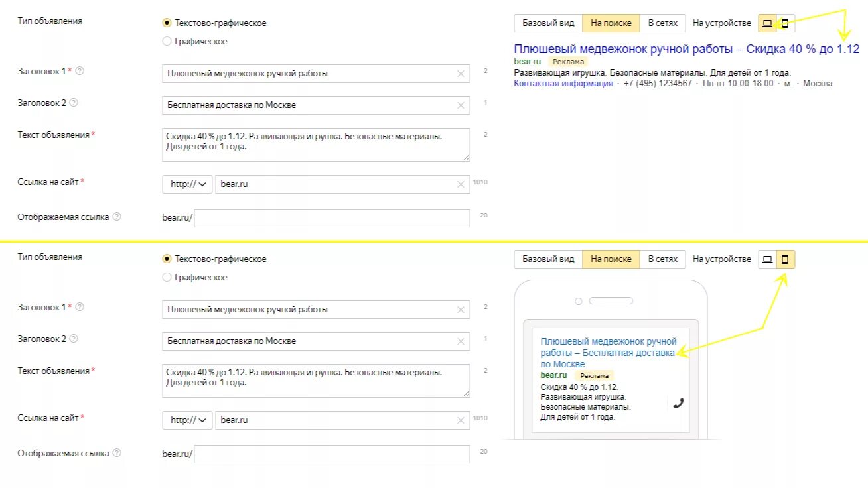Click desktop device icon in bottom panel
868x488 pixels.
(768, 259)
